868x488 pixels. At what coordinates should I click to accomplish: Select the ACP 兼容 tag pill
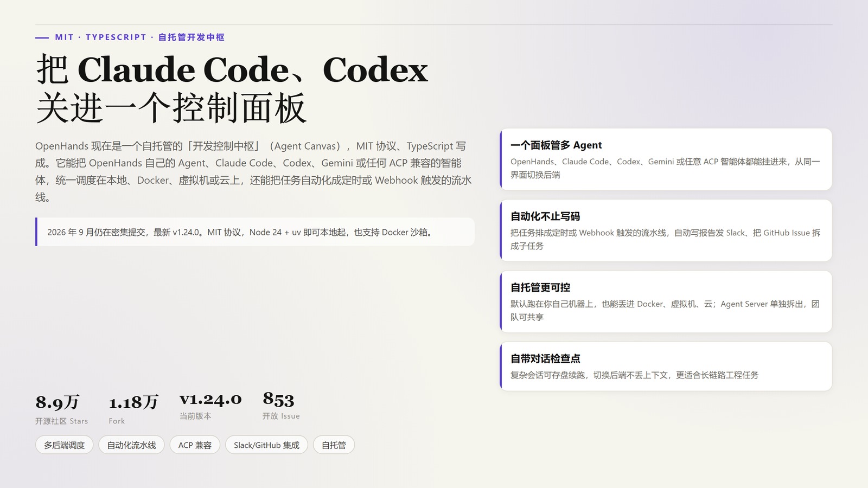(195, 445)
